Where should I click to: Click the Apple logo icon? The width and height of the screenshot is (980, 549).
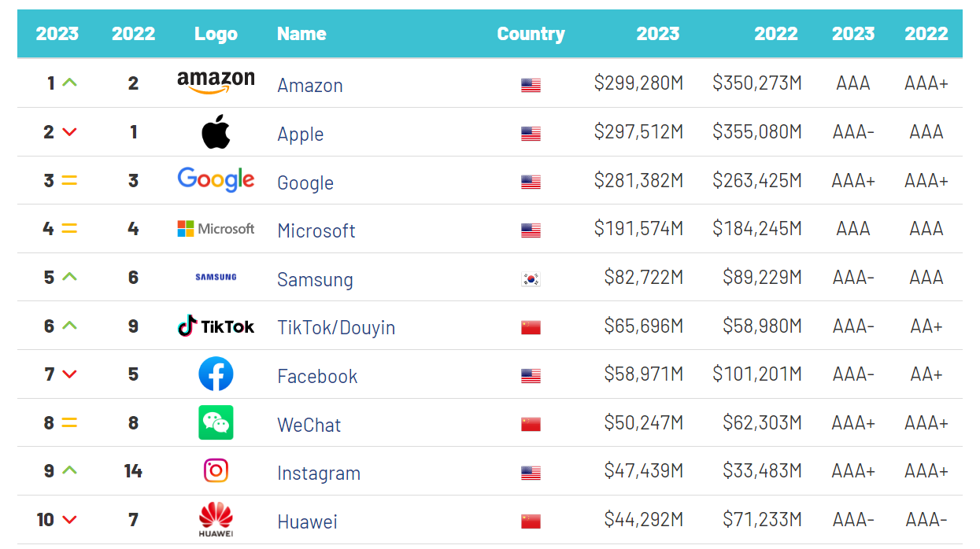pyautogui.click(x=216, y=132)
